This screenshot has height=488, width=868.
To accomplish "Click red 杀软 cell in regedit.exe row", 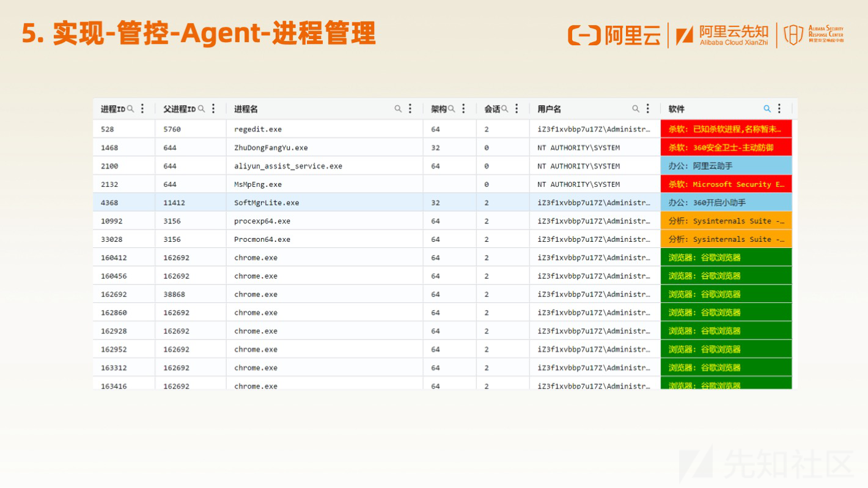I will 726,129.
